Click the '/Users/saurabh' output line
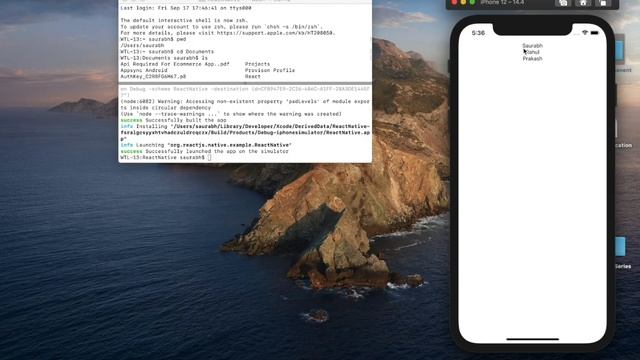The height and width of the screenshot is (360, 640). pyautogui.click(x=142, y=45)
